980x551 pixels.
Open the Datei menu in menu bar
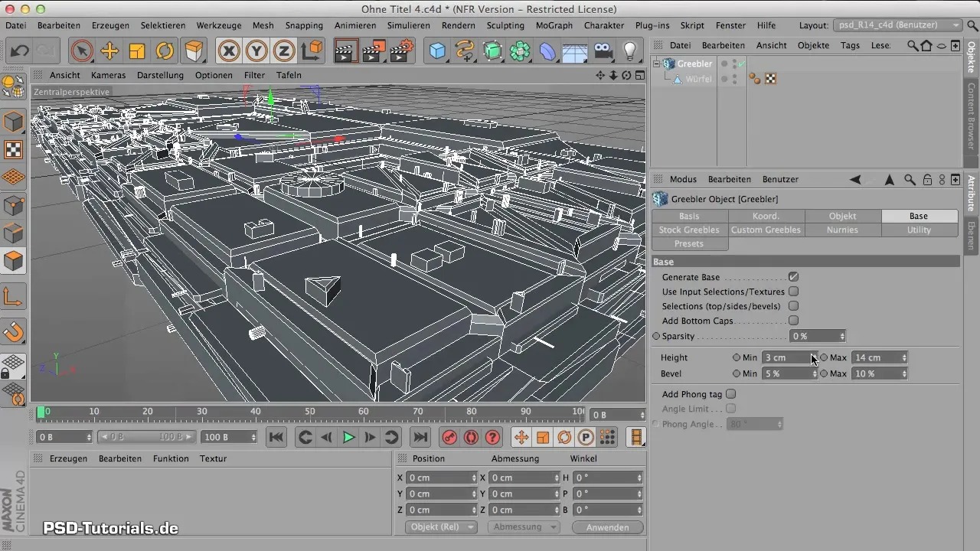[15, 25]
